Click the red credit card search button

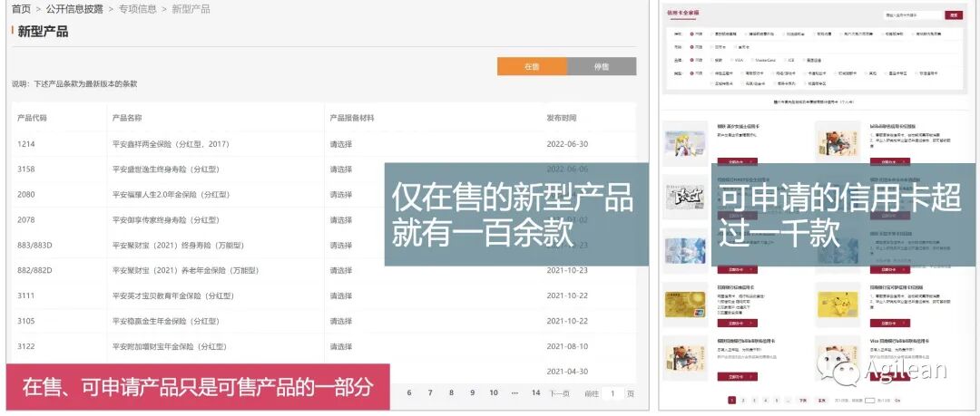(x=954, y=15)
